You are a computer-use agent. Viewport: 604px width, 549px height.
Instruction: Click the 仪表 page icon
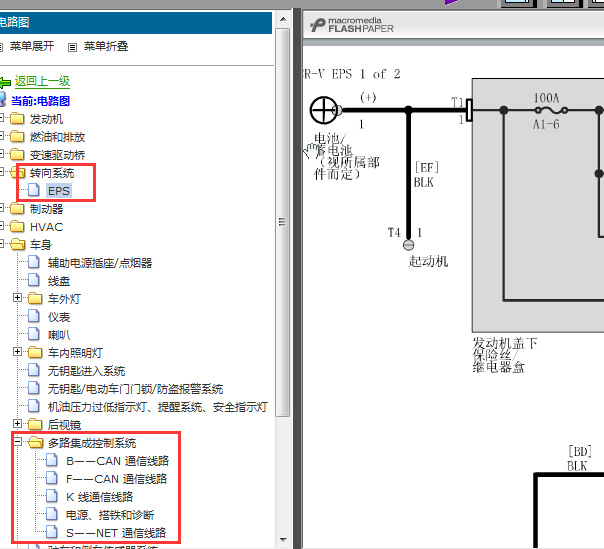tap(34, 316)
